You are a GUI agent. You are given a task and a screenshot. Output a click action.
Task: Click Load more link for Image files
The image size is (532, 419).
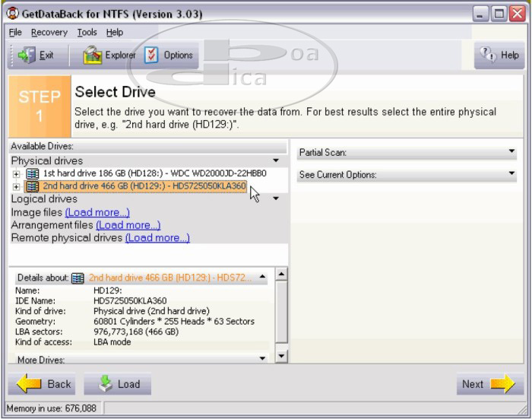(97, 213)
